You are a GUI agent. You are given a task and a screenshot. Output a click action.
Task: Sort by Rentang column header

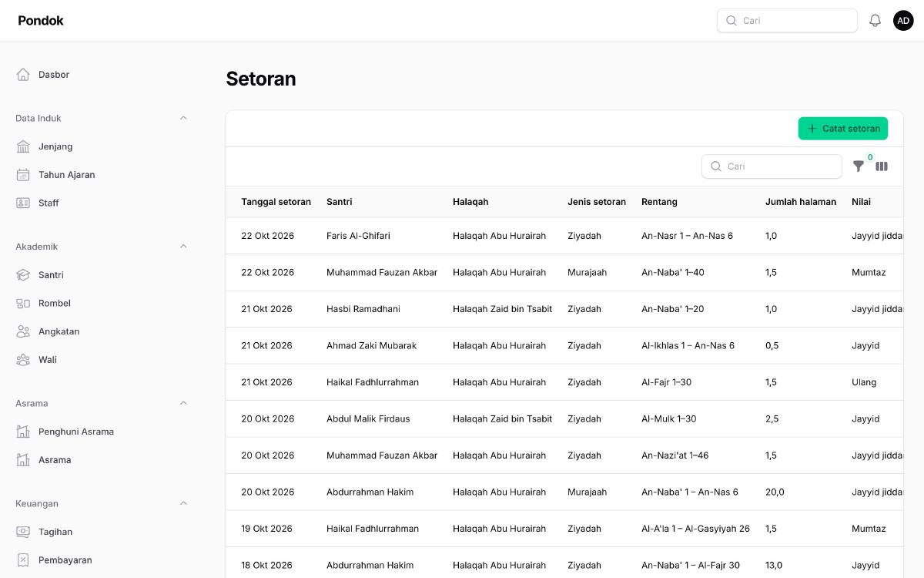[x=659, y=202]
